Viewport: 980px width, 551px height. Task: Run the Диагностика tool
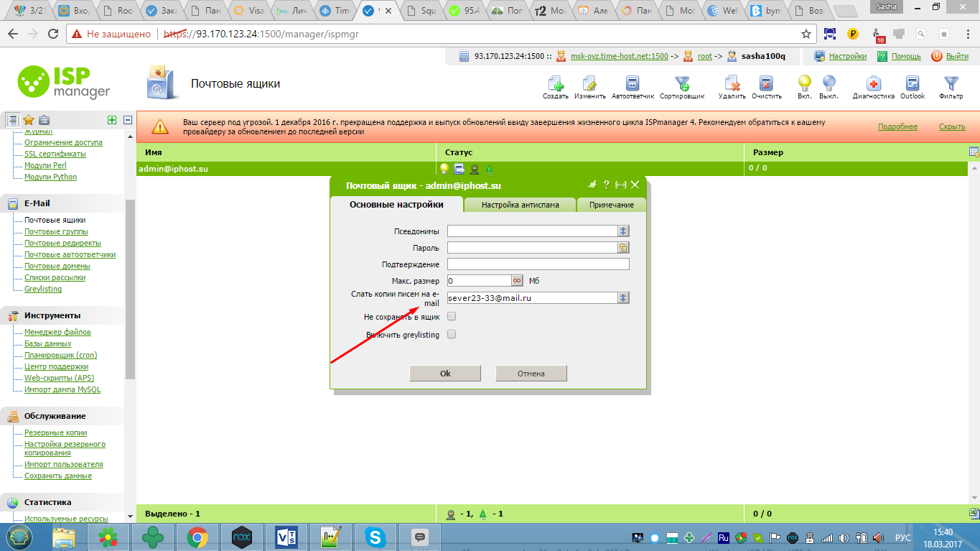(x=873, y=83)
